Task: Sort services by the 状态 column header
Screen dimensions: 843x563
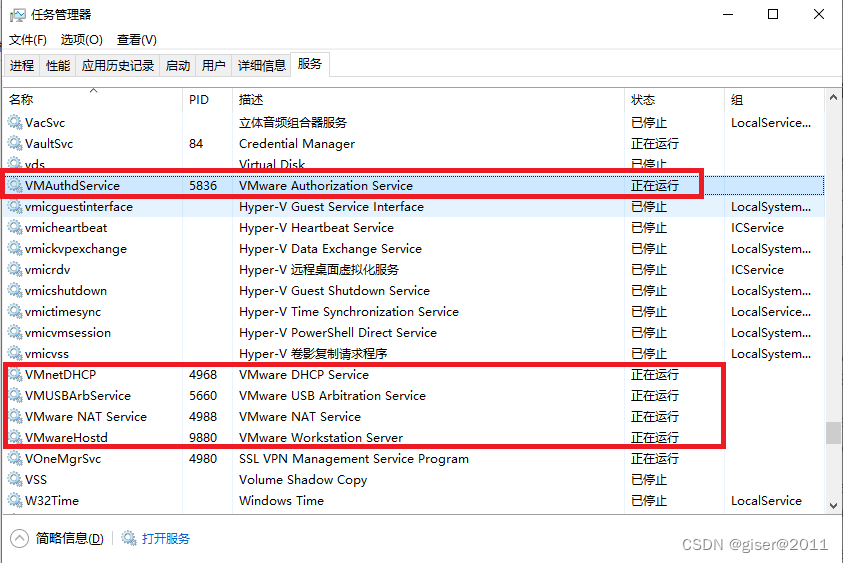Action: click(675, 99)
